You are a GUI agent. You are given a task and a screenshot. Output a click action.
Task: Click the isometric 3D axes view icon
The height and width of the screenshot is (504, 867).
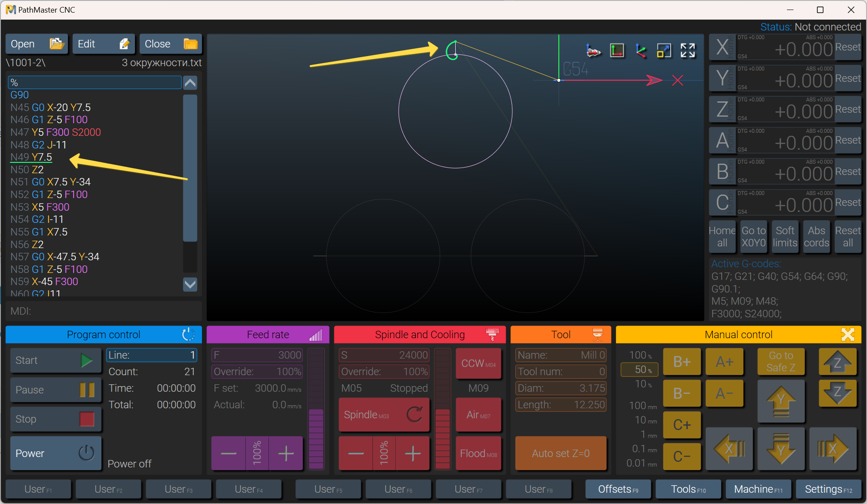pyautogui.click(x=640, y=51)
